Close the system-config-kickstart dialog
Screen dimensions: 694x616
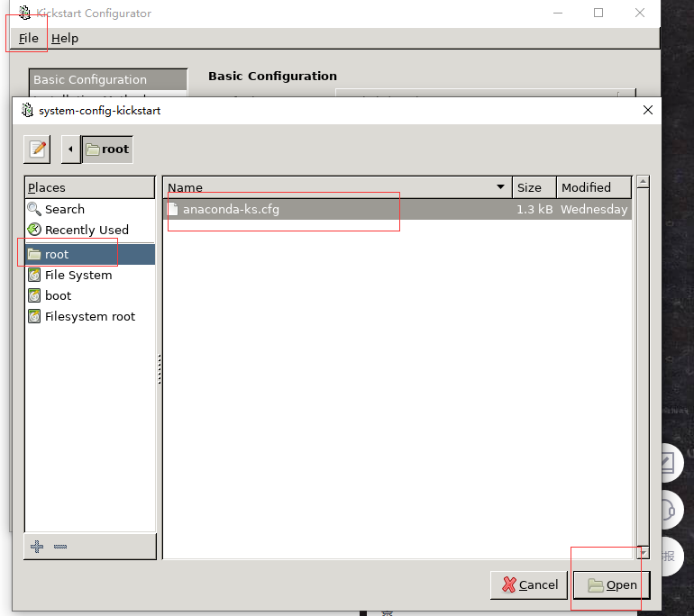[x=648, y=110]
